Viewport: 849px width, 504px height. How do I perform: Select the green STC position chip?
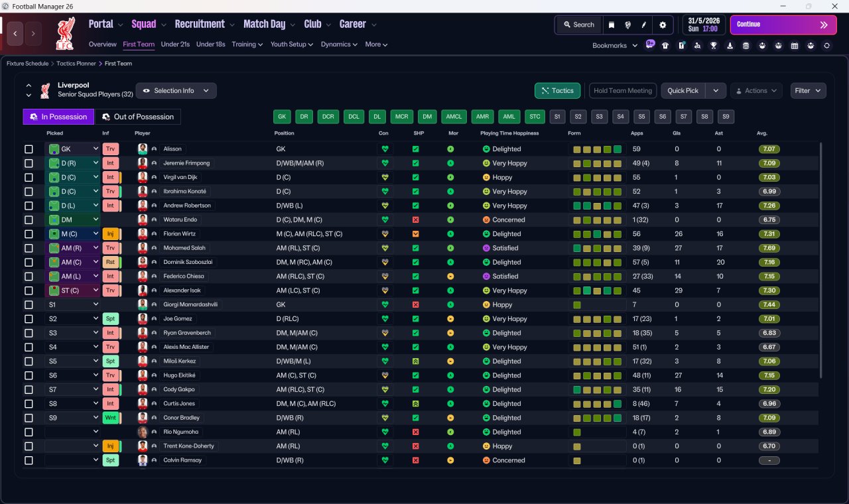535,117
